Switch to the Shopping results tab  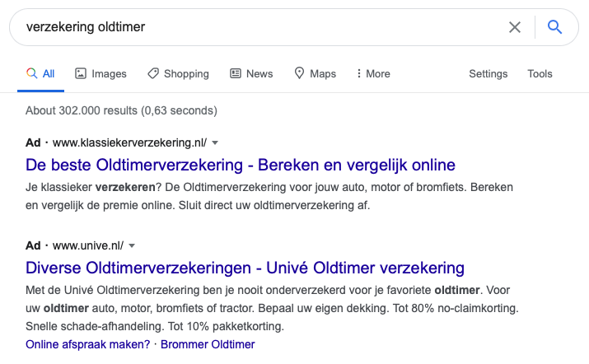tap(178, 73)
